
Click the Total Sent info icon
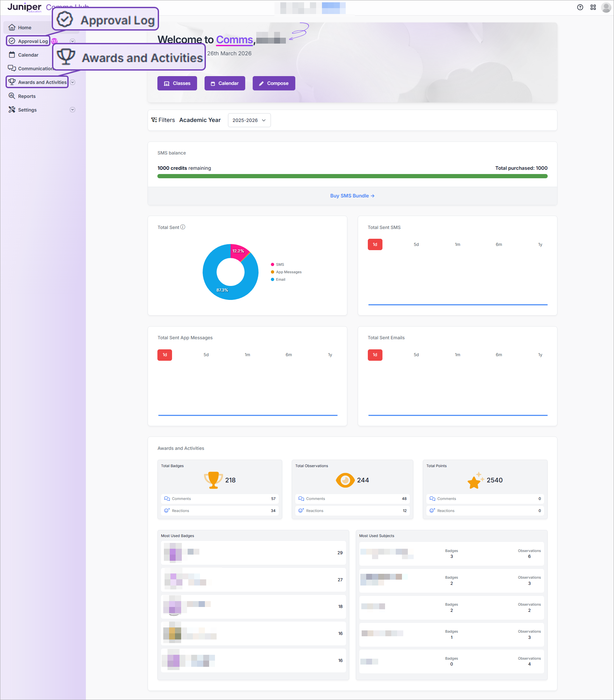(x=183, y=227)
